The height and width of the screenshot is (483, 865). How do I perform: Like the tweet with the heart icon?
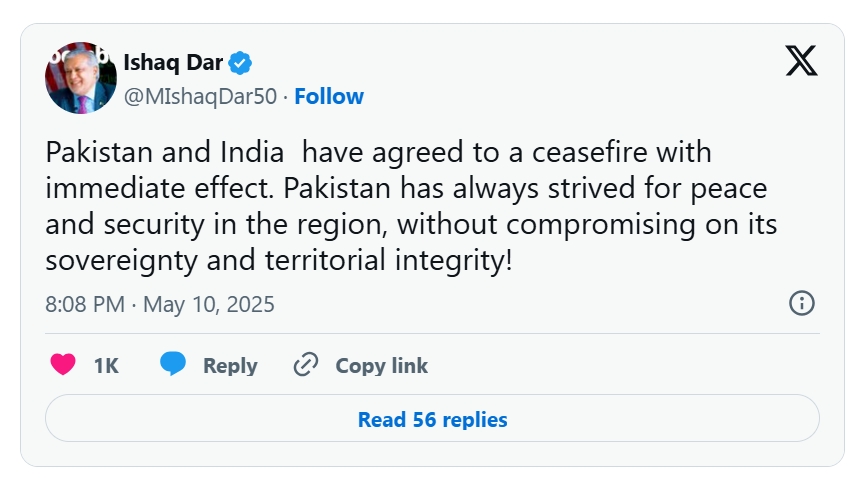coord(63,365)
